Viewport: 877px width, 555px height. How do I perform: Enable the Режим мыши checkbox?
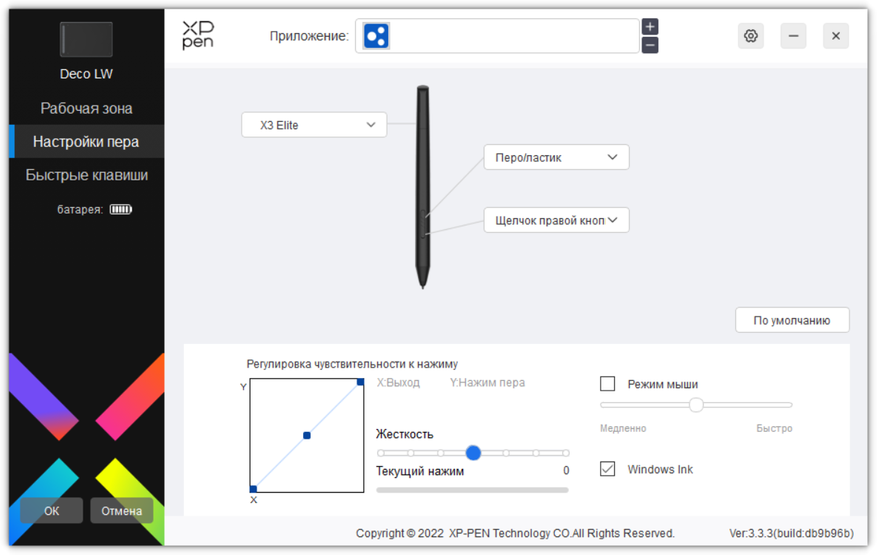pyautogui.click(x=607, y=384)
